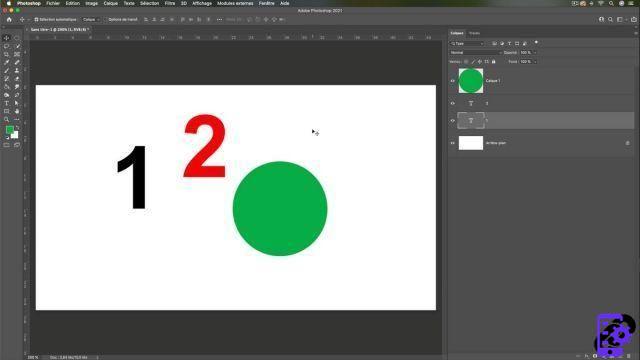Toggle lock image pixels brush icon

tap(473, 62)
